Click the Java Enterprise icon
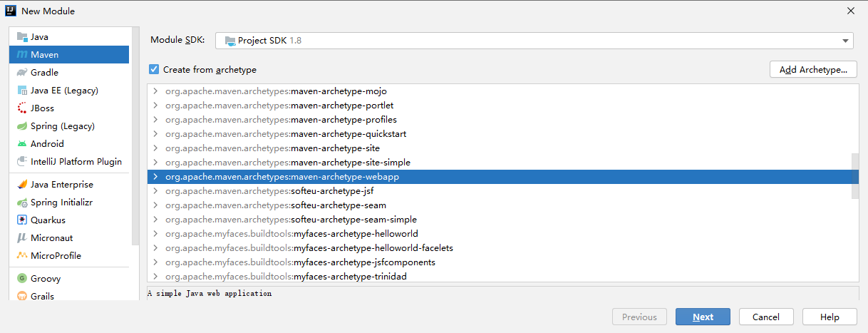 click(x=22, y=185)
